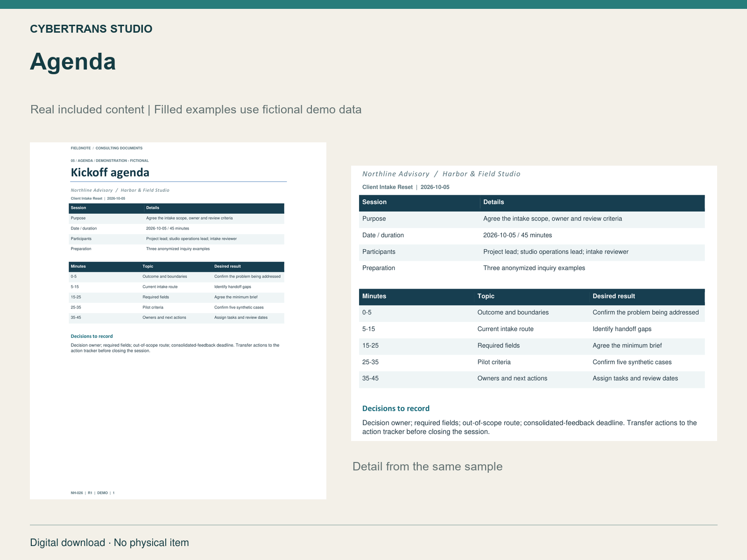747x560 pixels.
Task: Click the 'Details' column header in enlarged detail
Action: tap(493, 202)
